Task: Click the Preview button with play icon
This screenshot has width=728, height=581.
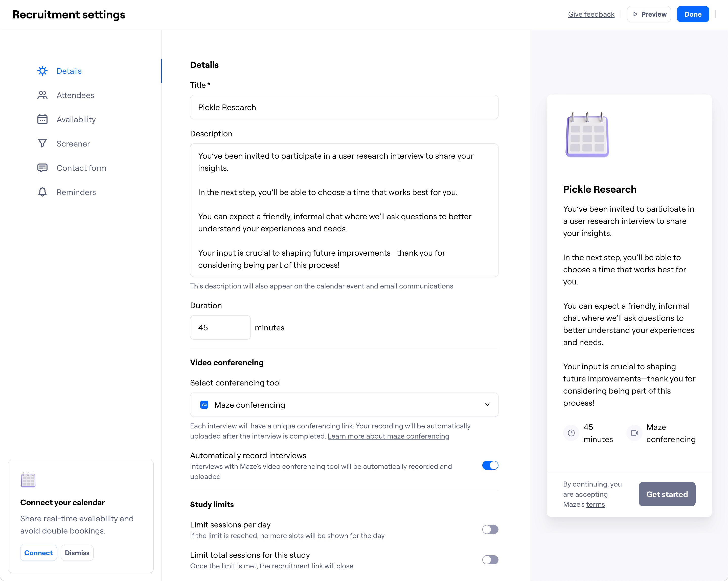Action: tap(649, 14)
